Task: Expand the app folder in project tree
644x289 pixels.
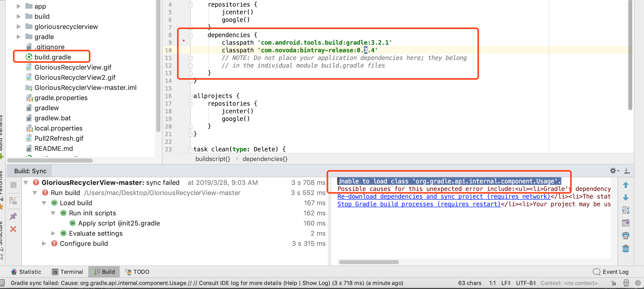Action: 18,6
